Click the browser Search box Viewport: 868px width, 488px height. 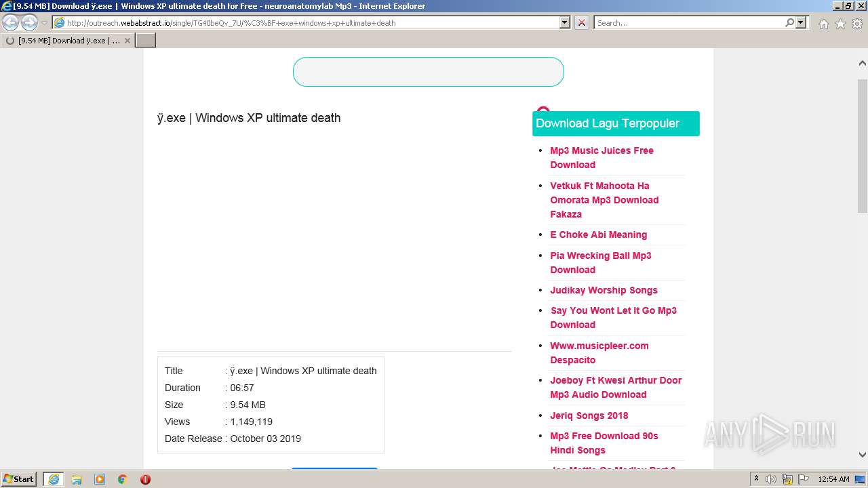[689, 22]
